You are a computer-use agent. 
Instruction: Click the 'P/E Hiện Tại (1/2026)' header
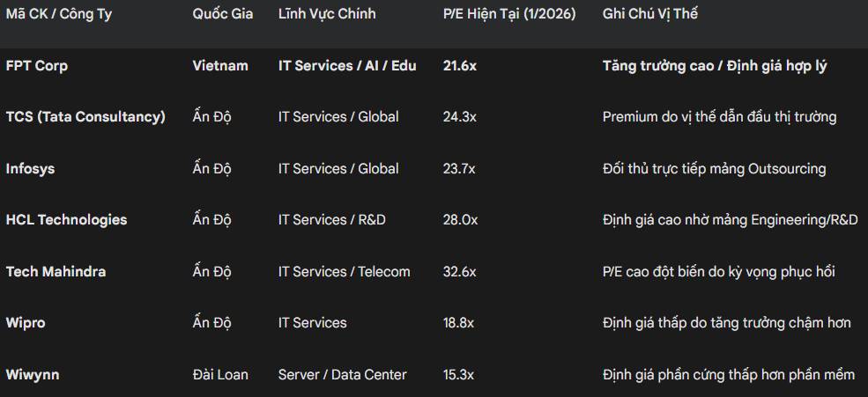[x=509, y=14]
